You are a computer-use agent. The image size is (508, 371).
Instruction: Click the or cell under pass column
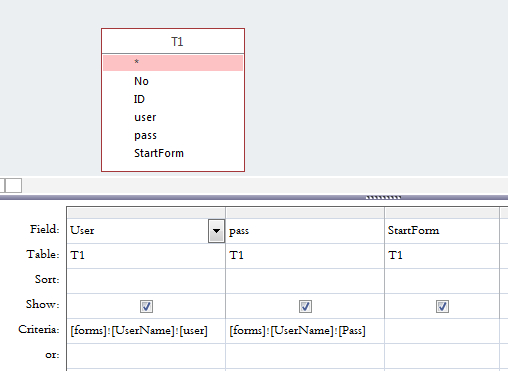tap(305, 356)
